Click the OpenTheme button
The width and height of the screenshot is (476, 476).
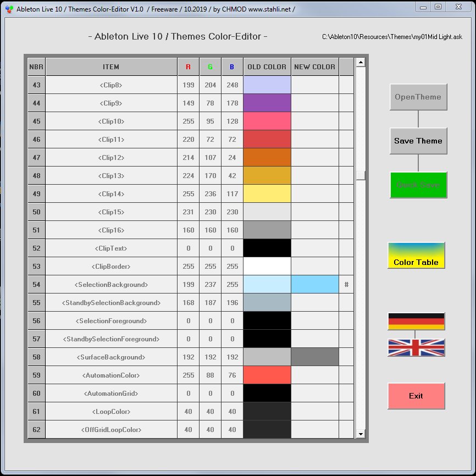pyautogui.click(x=418, y=97)
